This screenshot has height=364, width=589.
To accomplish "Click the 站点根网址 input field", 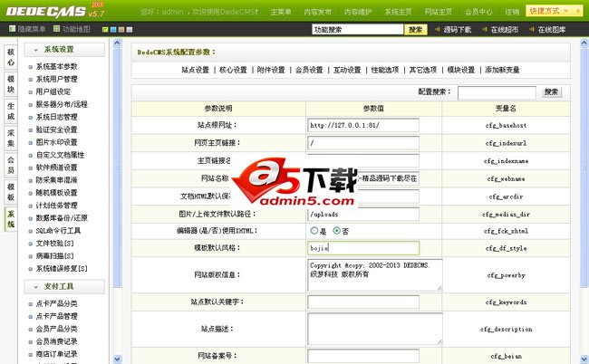I will pyautogui.click(x=363, y=125).
